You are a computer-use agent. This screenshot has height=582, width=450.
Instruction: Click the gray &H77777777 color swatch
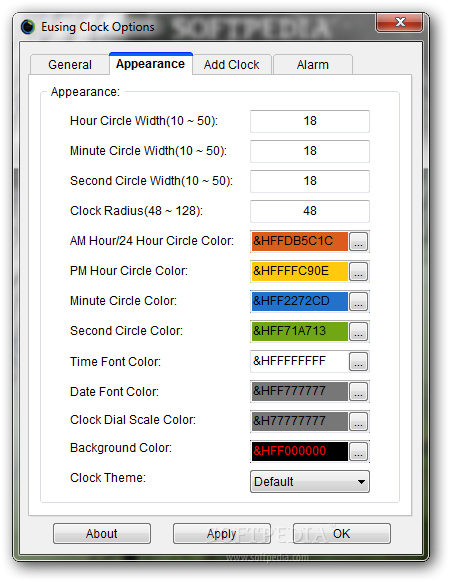pos(300,422)
